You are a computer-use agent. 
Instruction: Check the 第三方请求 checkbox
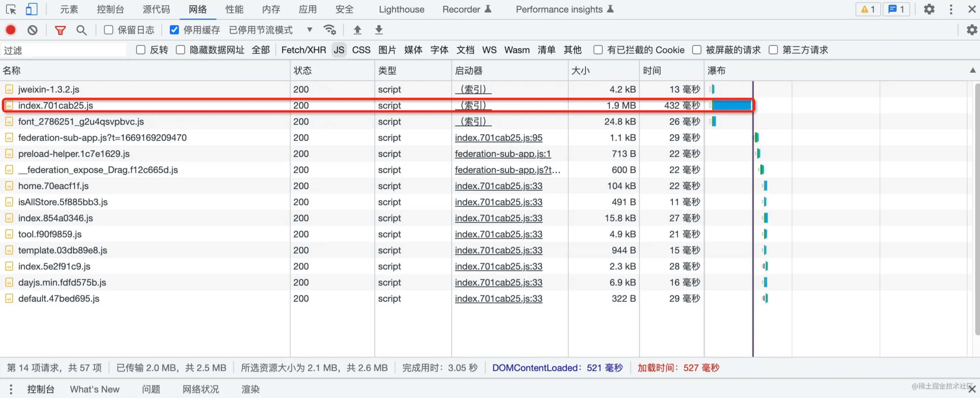[x=773, y=50]
